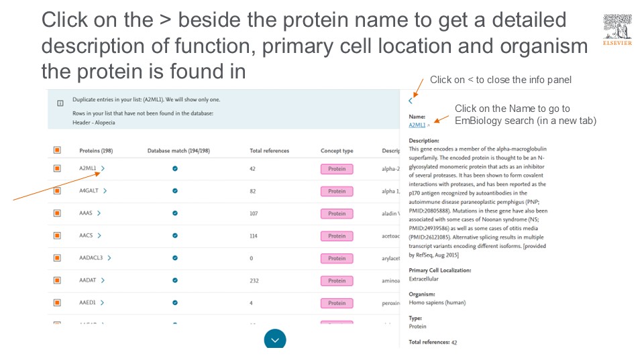Close the info panel with back chevron
644x362 pixels.
pyautogui.click(x=411, y=101)
